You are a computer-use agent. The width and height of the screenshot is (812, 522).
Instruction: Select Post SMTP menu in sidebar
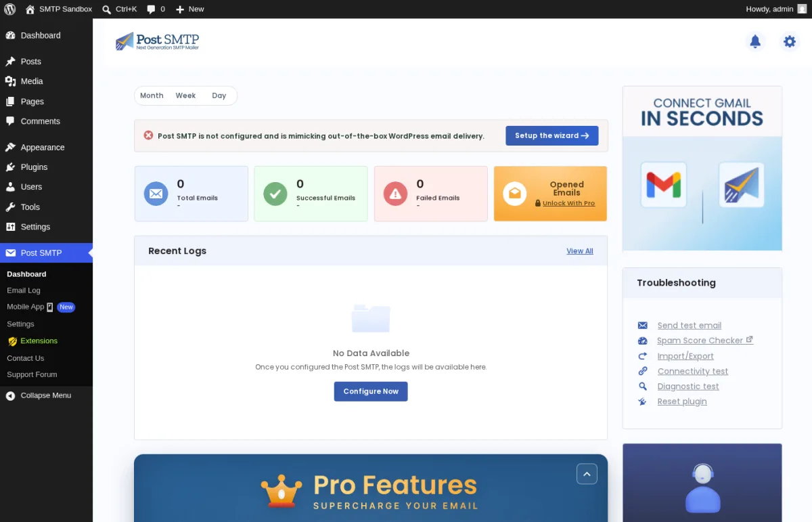tap(46, 253)
